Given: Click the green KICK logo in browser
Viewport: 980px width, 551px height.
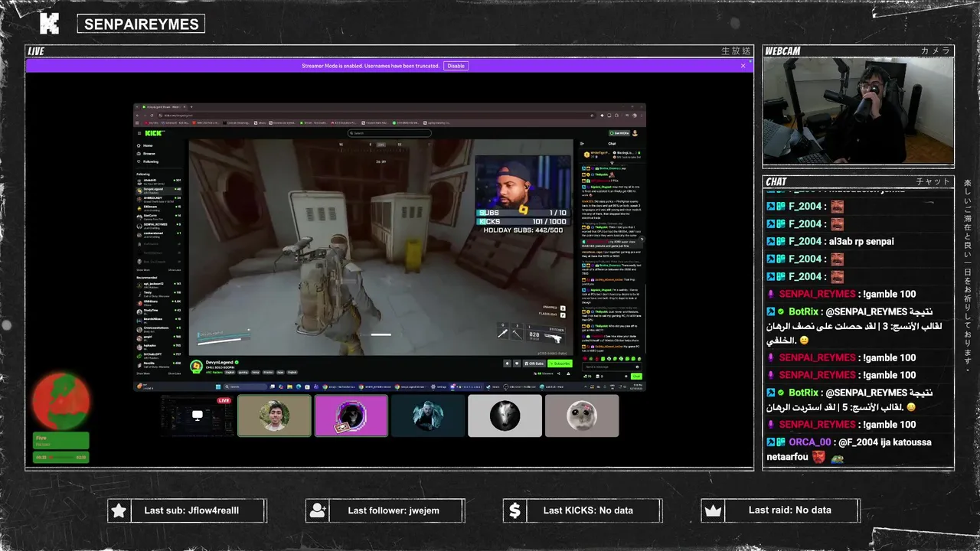Looking at the screenshot, I should pos(154,133).
